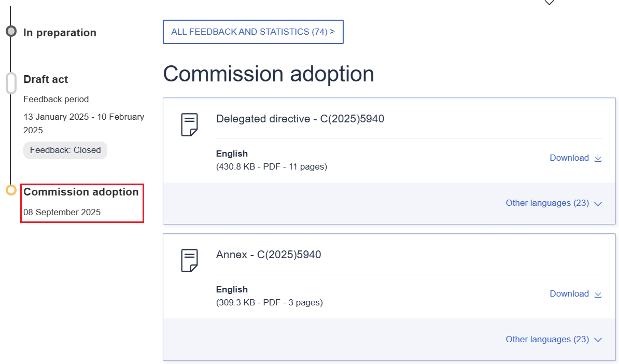Click the In preparation timeline circle marker
This screenshot has width=619, height=364.
pos(11,32)
